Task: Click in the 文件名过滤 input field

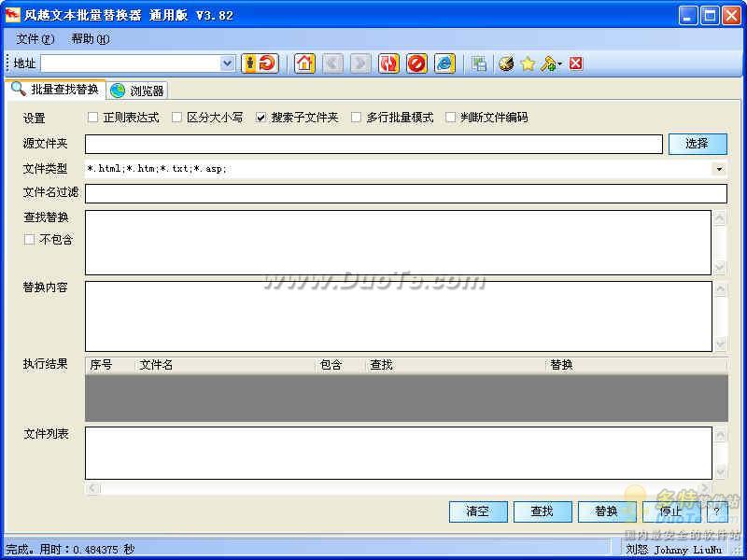Action: point(406,193)
